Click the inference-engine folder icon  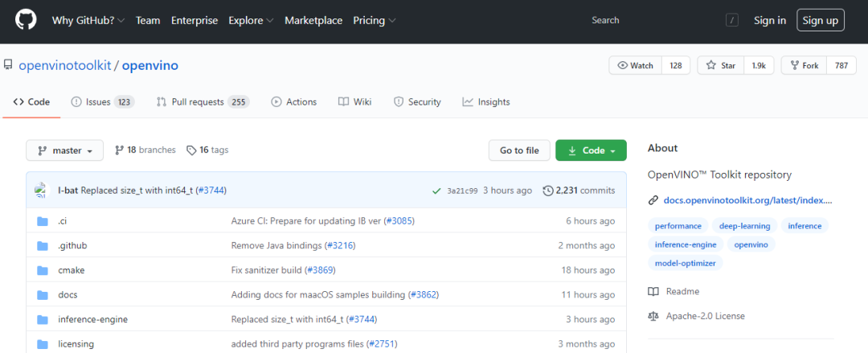tap(43, 319)
